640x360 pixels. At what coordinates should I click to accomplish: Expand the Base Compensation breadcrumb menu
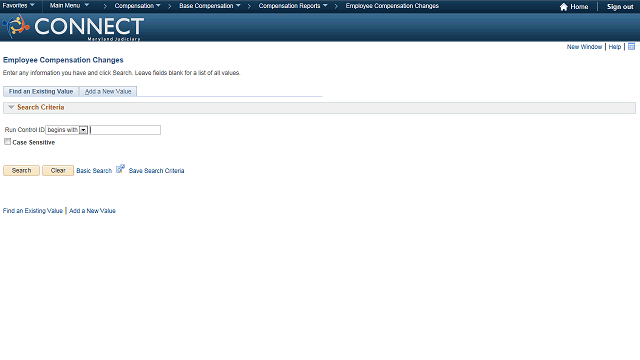click(x=210, y=6)
